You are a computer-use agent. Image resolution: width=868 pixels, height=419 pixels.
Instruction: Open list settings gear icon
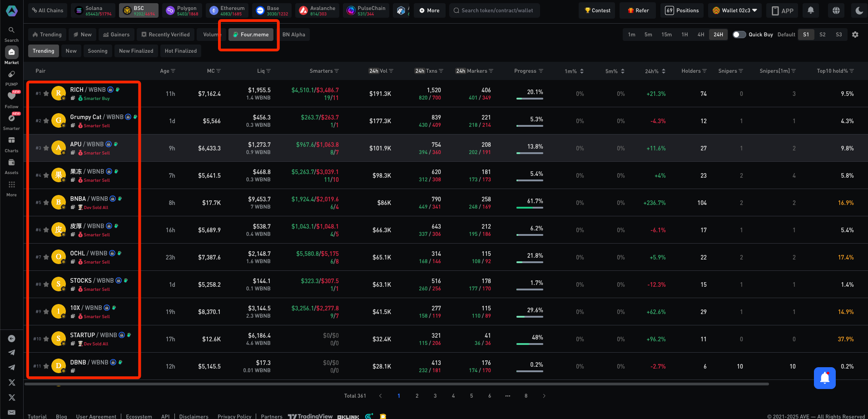pyautogui.click(x=855, y=35)
